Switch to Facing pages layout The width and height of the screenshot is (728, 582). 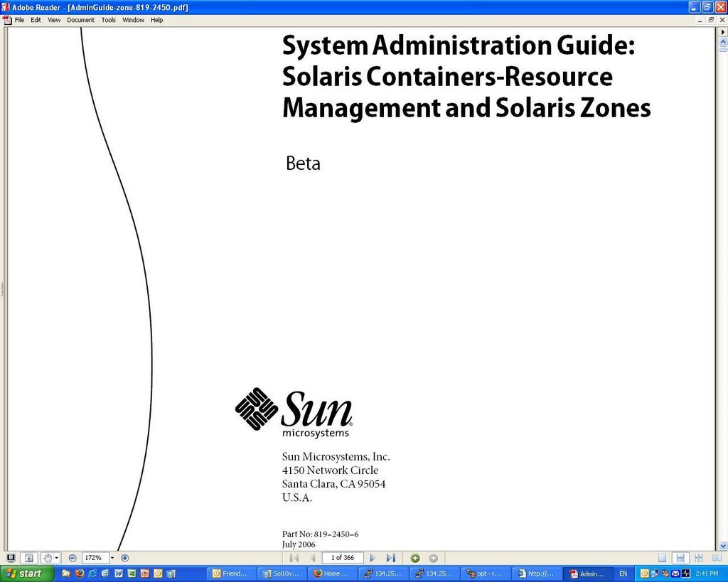pyautogui.click(x=717, y=558)
